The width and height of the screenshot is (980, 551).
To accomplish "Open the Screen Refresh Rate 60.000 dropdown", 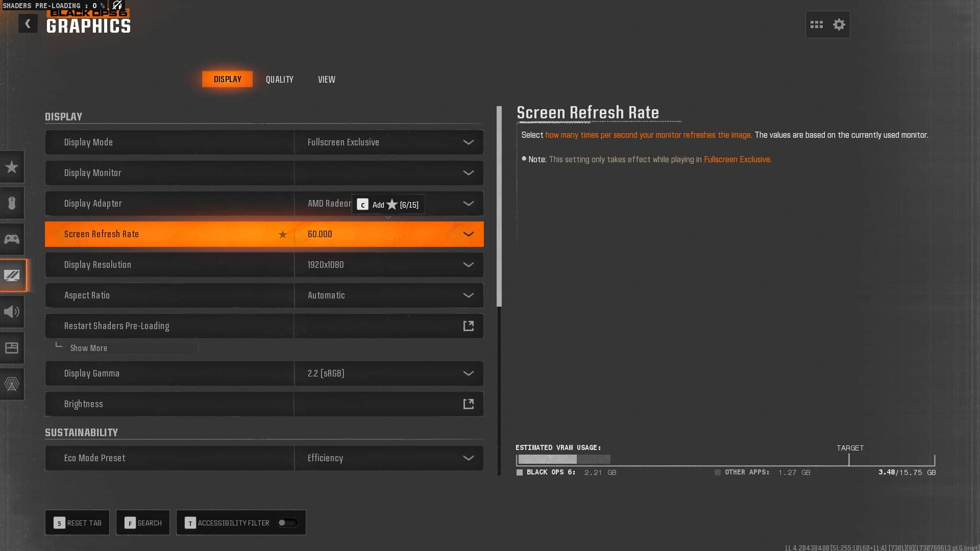I will pos(389,234).
